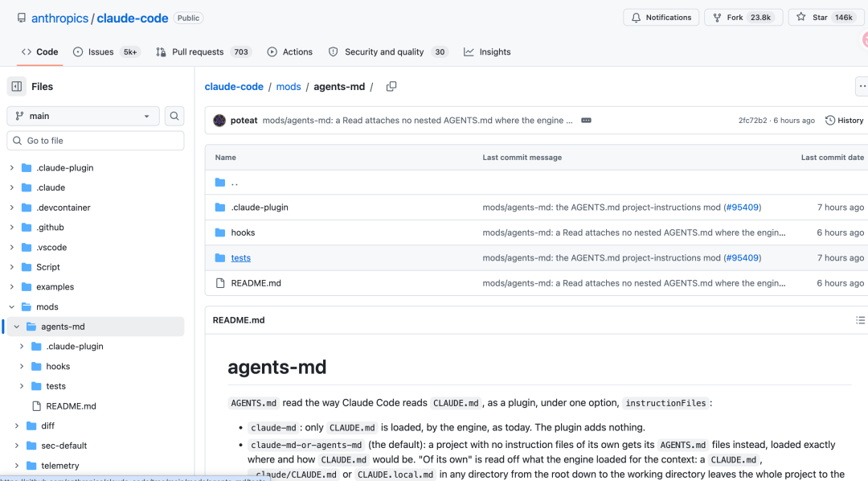Expand the diff folder chevron
Screen dimensions: 868x481
17,425
